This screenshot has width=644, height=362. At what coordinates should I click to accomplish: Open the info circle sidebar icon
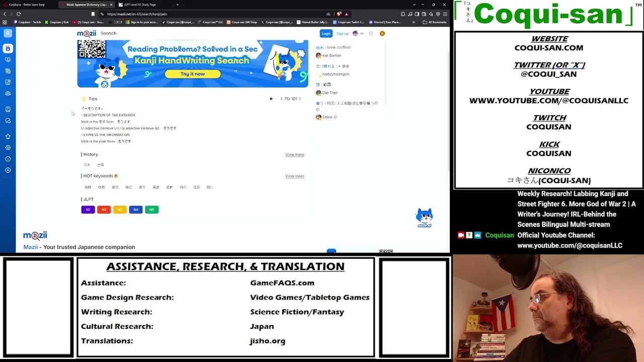coord(8,159)
